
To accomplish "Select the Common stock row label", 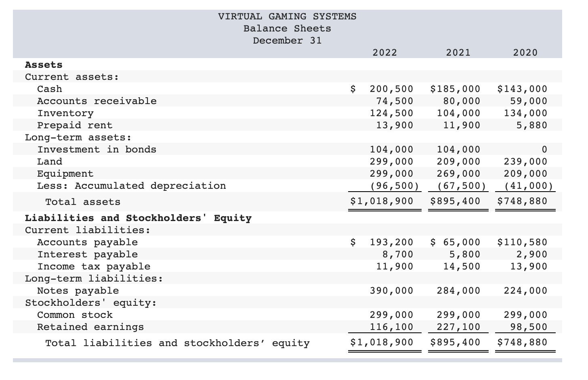I will (75, 315).
